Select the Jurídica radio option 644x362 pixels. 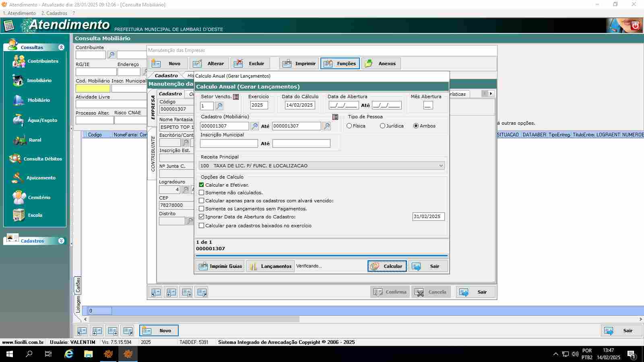tap(382, 126)
